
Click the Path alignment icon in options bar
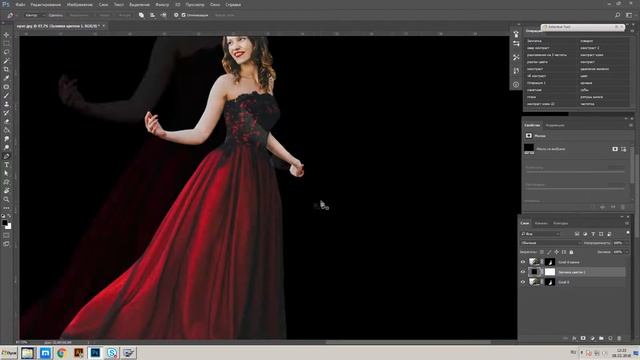[x=152, y=15]
